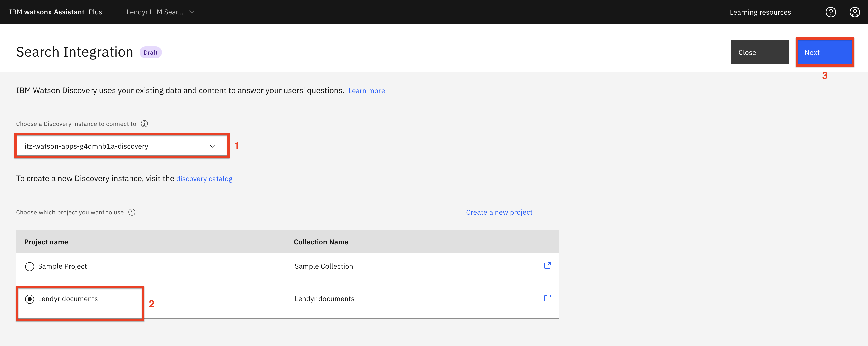Open Lendyr documents external link icon
Viewport: 868px width, 346px height.
pos(547,298)
